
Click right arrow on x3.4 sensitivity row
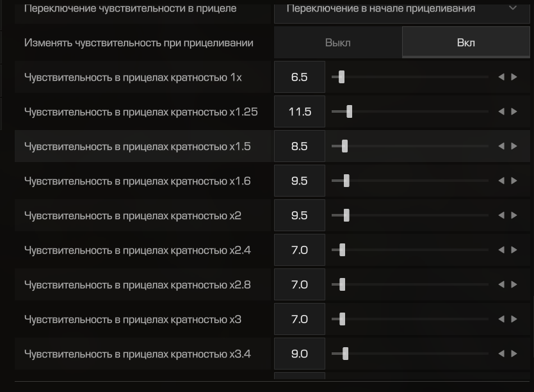click(x=514, y=354)
